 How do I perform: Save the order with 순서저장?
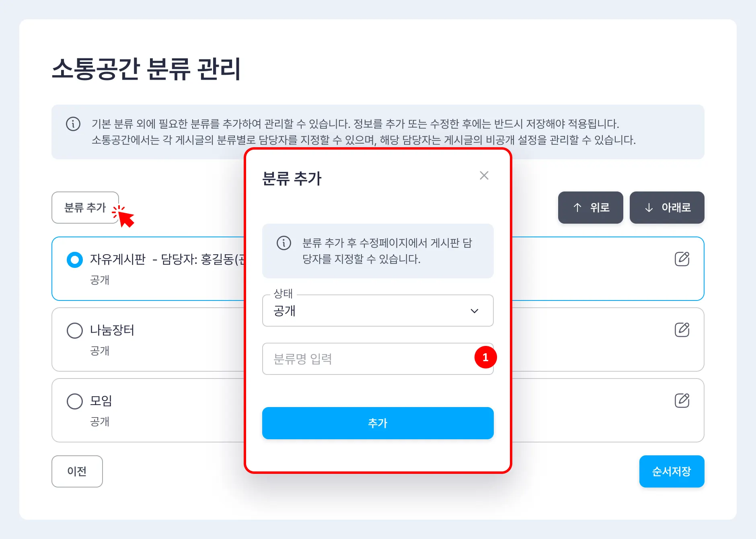pyautogui.click(x=672, y=471)
